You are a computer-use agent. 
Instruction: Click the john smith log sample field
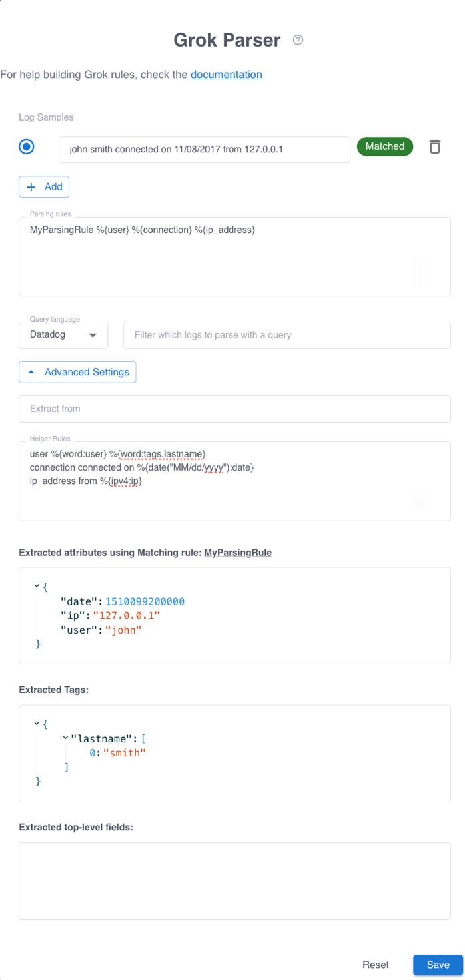pyautogui.click(x=204, y=150)
